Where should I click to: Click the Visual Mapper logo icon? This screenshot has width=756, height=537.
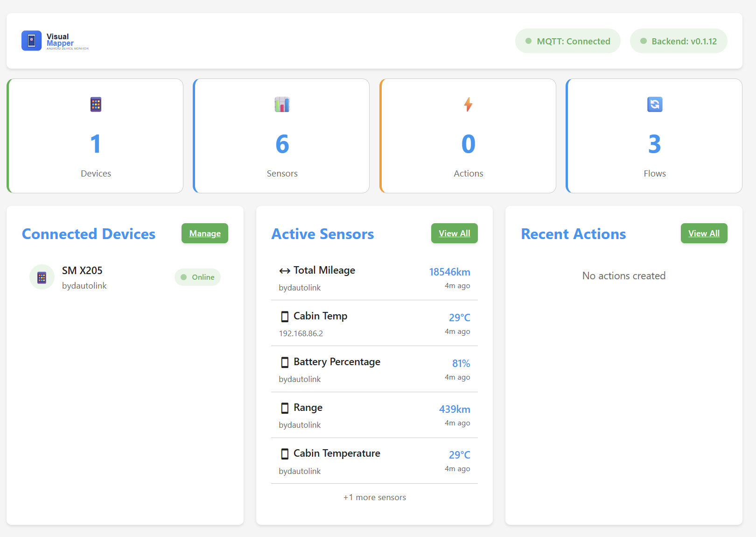point(31,41)
